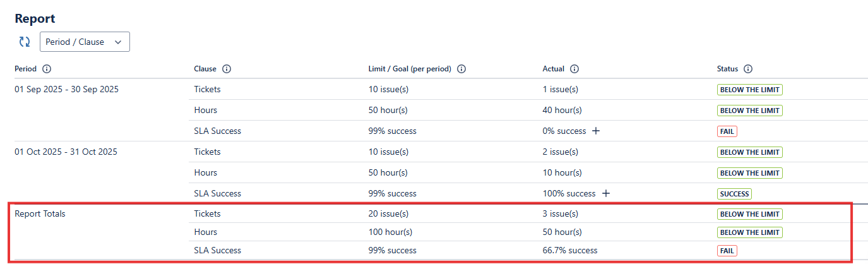Click the info icon beside Period header
The height and width of the screenshot is (264, 868).
(47, 69)
